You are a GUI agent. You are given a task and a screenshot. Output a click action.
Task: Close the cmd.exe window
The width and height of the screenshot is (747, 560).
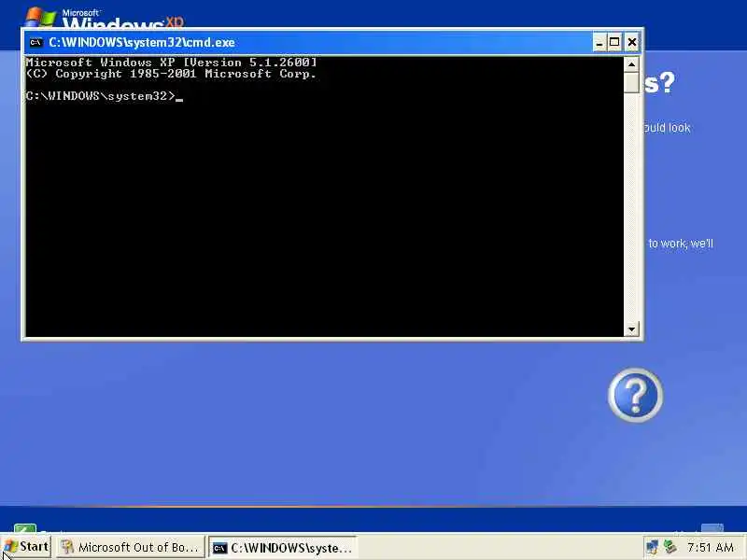click(632, 43)
